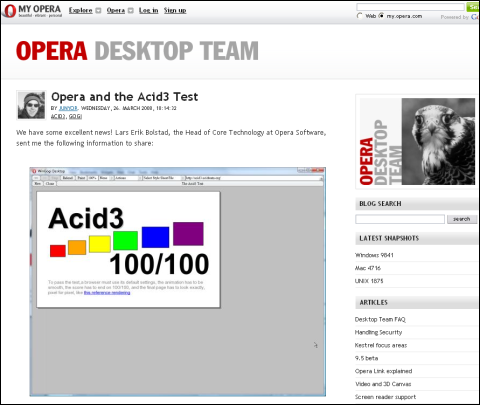
Task: Open the Screen reader support article
Action: pyautogui.click(x=385, y=397)
